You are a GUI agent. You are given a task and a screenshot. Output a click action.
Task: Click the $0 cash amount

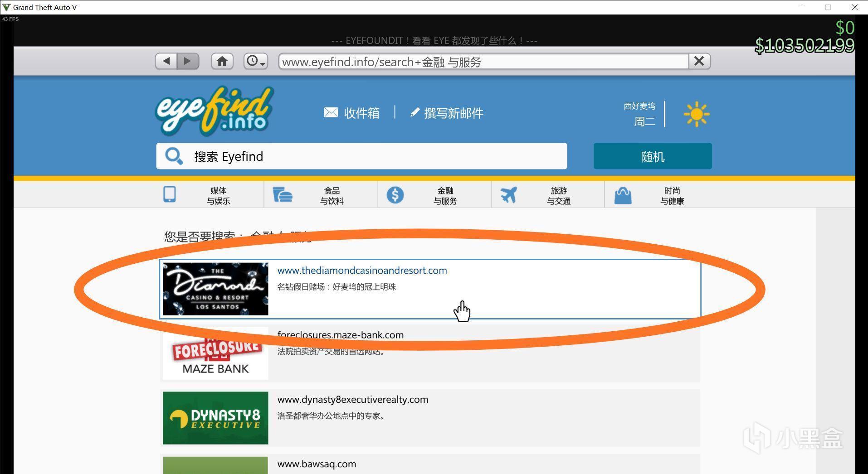click(x=845, y=28)
